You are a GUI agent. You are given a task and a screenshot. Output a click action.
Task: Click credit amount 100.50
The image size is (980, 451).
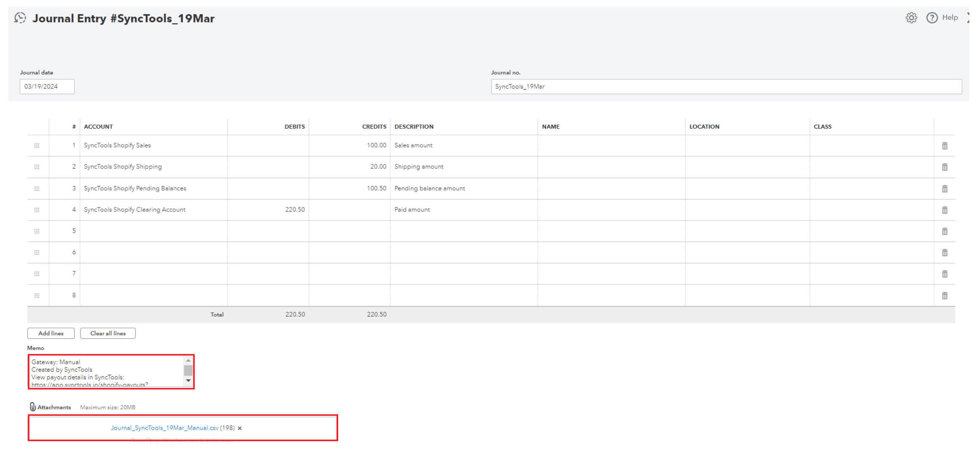[x=376, y=188]
